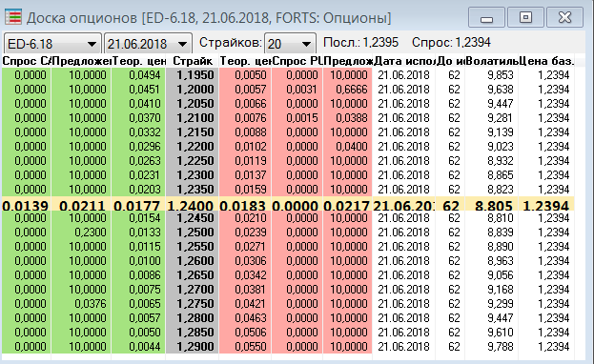This screenshot has height=364, width=594.
Task: Click the Спрос: 1,2394 bid label
Action: 451,43
